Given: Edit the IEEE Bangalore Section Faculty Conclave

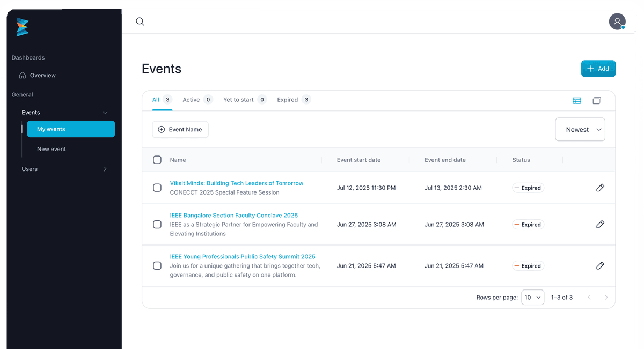Looking at the screenshot, I should tap(600, 224).
